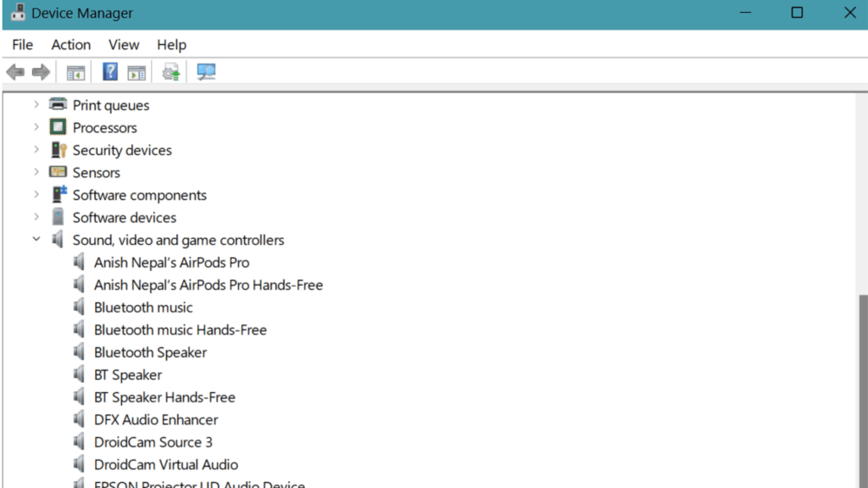
Task: Click the Back arrow toolbar icon
Action: 15,72
